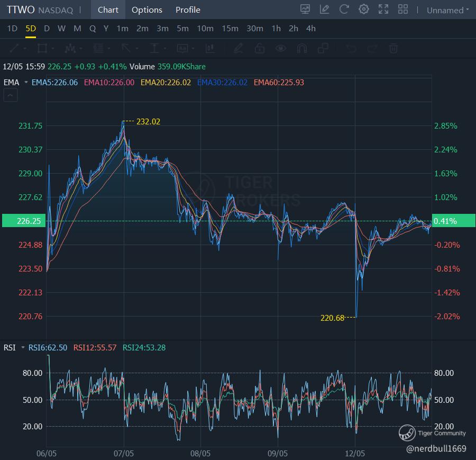Toggle magnet snap mode
Viewport: 476px width, 460px height.
(x=302, y=48)
